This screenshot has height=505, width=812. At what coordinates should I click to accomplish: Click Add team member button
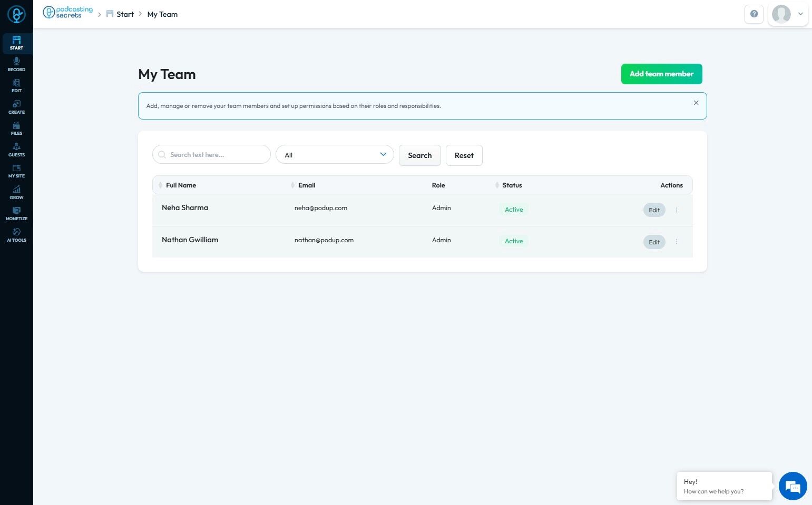[x=661, y=74]
